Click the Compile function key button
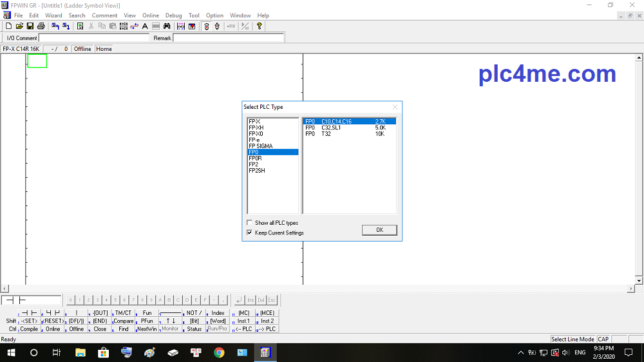 [29, 329]
